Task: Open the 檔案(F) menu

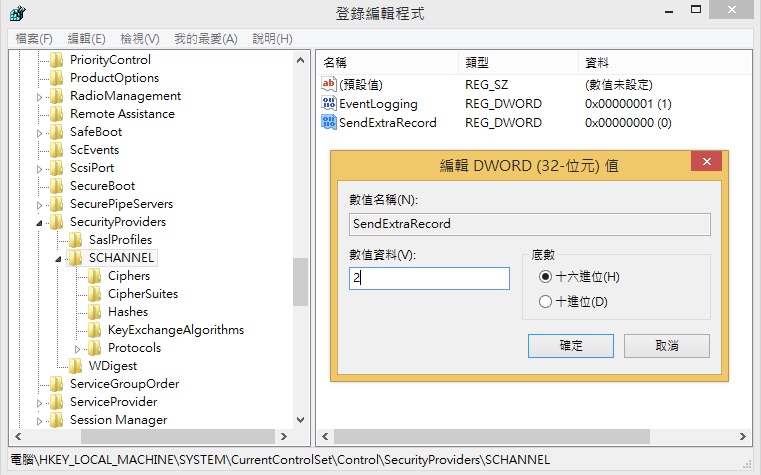Action: (x=35, y=39)
